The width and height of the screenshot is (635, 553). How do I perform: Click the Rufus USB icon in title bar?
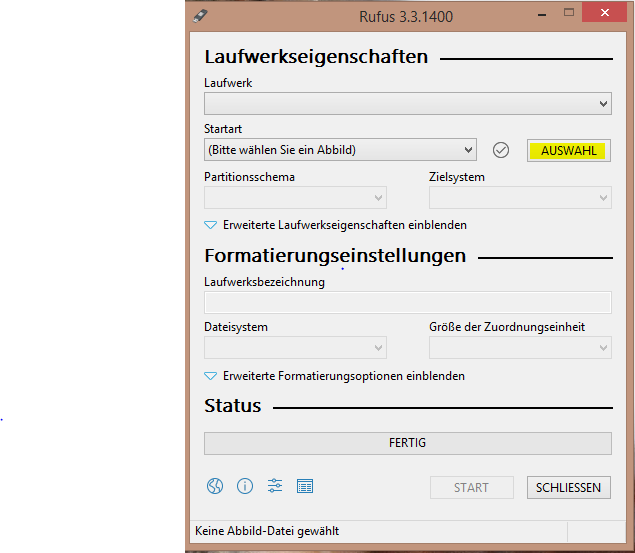pos(200,16)
